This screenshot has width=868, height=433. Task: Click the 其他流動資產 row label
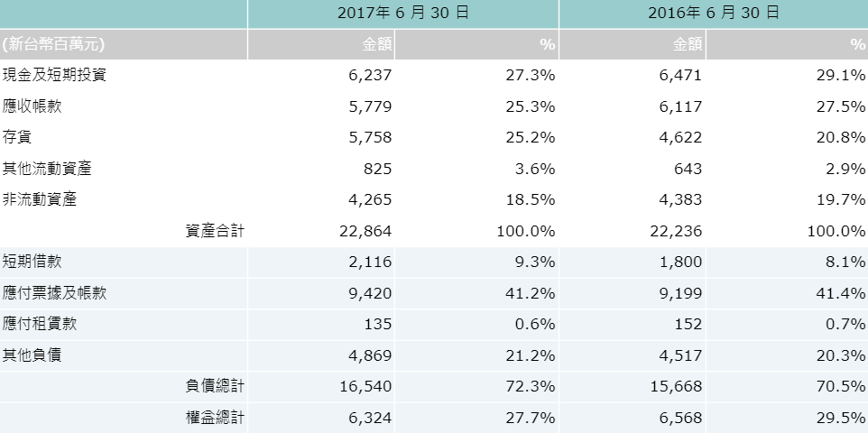(x=48, y=169)
